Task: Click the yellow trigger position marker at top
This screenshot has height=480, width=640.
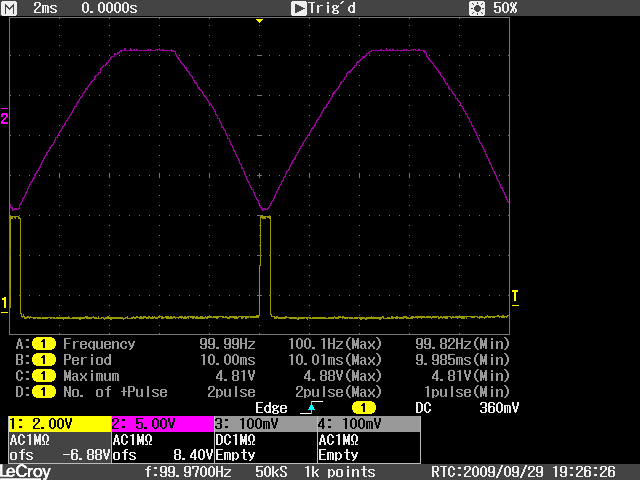Action: pyautogui.click(x=259, y=20)
